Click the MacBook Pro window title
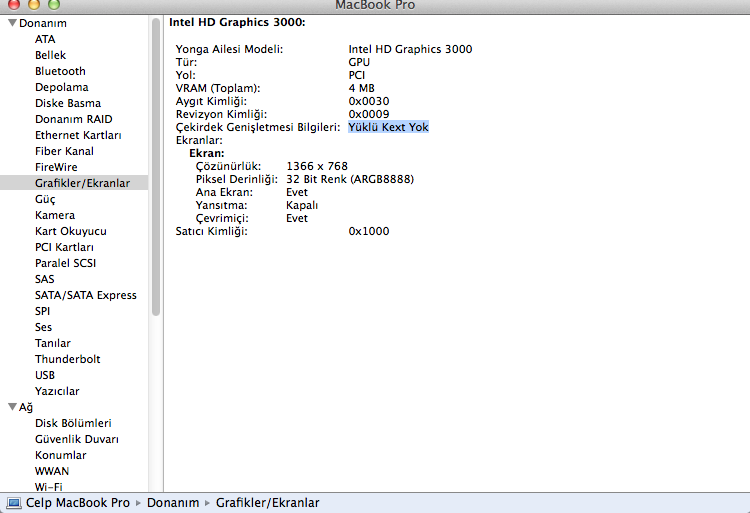Viewport: 750px width, 513px height. pos(375,5)
